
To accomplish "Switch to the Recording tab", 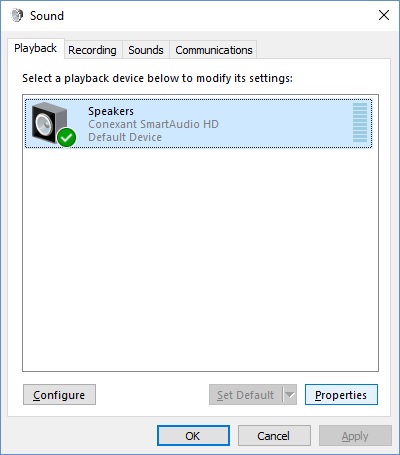I will tap(92, 50).
